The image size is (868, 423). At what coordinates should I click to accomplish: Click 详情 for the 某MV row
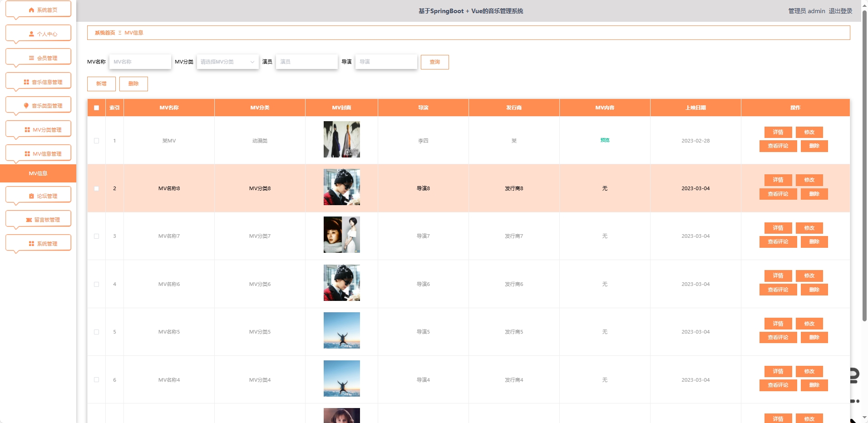(778, 132)
